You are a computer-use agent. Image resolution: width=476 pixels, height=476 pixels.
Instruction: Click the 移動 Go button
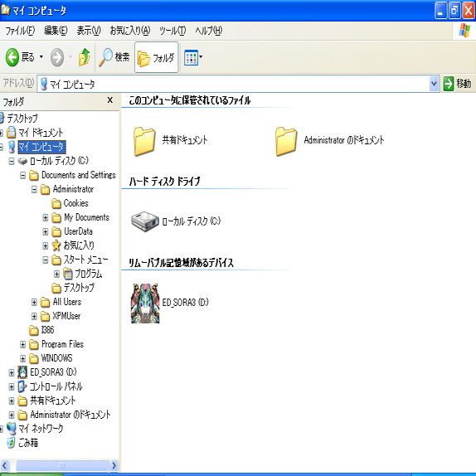457,84
